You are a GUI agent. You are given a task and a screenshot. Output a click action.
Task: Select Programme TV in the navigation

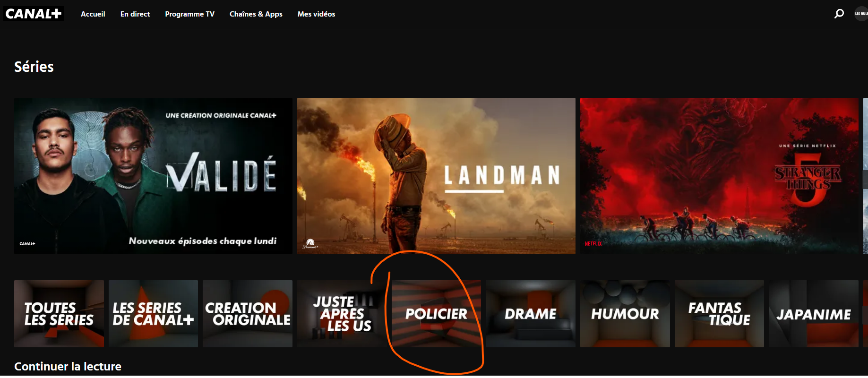pyautogui.click(x=189, y=14)
